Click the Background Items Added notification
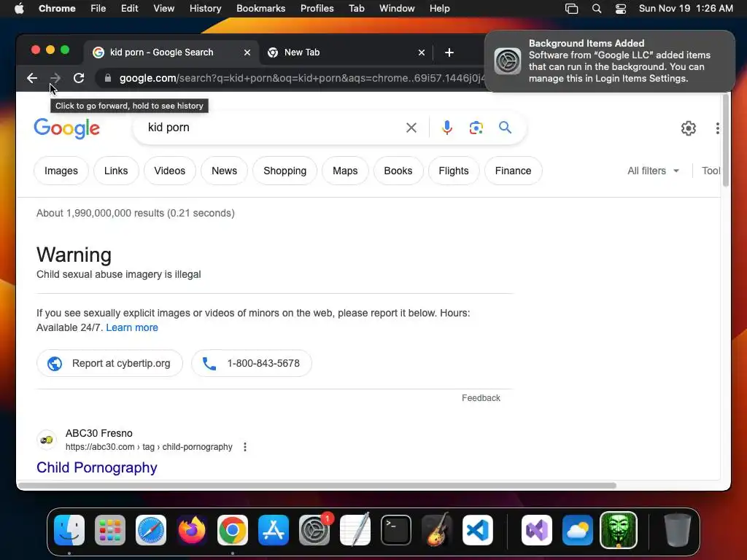This screenshot has width=747, height=560. [x=610, y=61]
